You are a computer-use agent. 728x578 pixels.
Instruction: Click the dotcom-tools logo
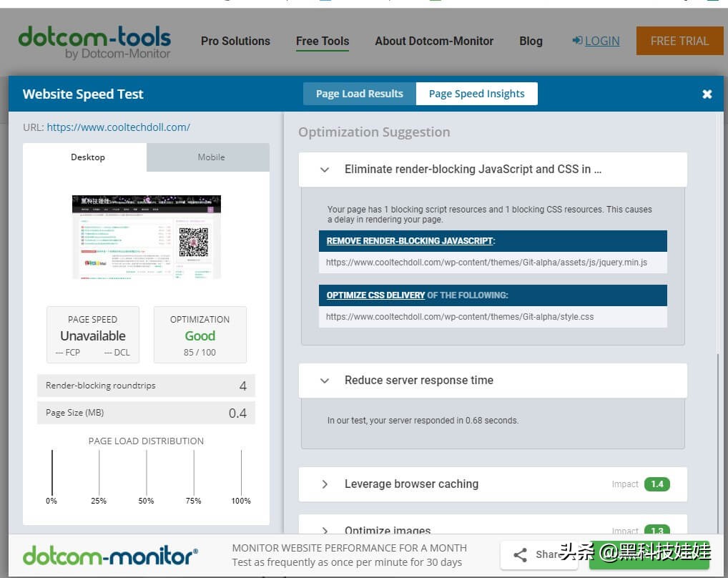[94, 42]
